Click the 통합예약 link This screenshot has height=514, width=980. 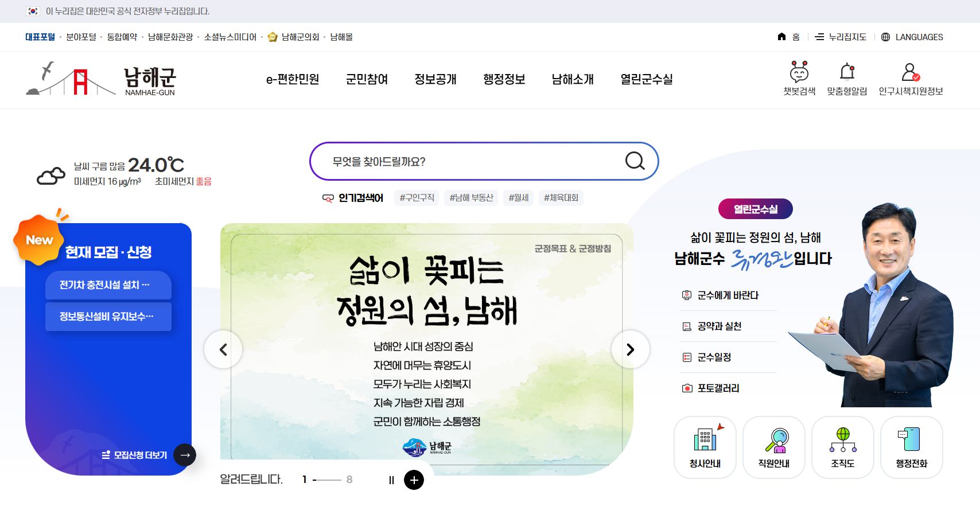(x=122, y=37)
